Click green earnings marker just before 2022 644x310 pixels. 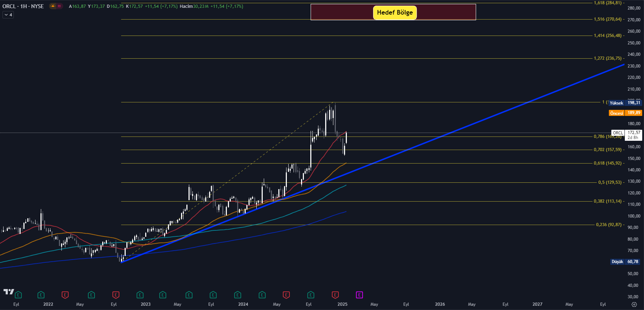click(41, 295)
